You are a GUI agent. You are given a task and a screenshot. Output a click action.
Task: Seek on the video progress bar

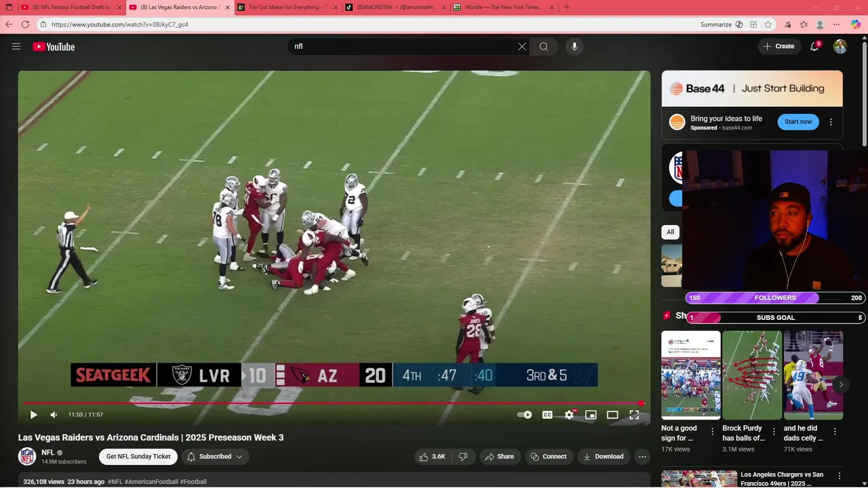(x=333, y=403)
